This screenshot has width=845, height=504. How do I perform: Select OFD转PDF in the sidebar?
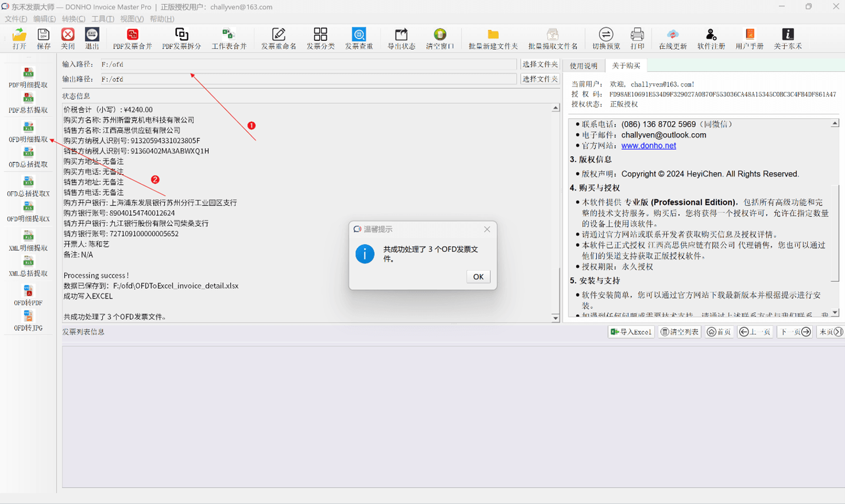click(x=28, y=296)
